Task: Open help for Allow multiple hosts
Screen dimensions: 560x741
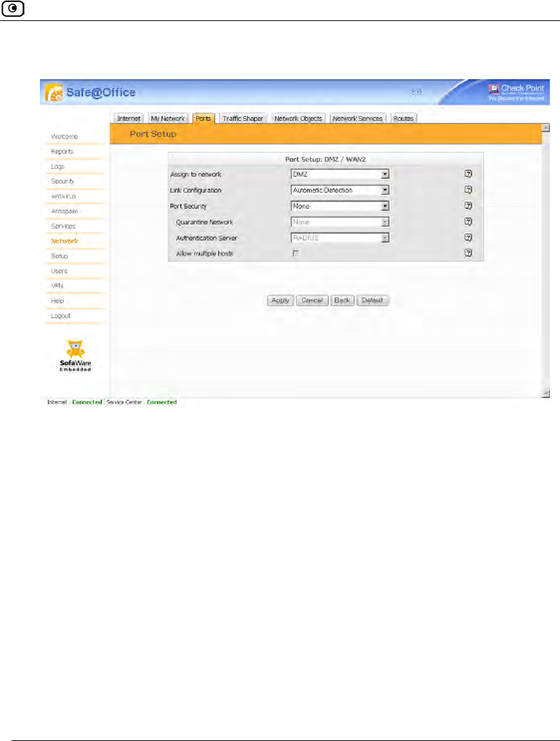Action: click(468, 253)
